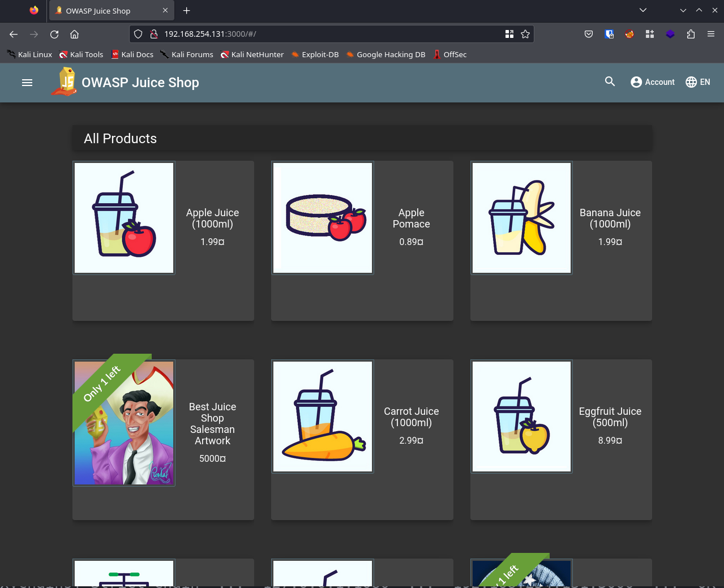
Task: Go to browser home page
Action: click(x=74, y=35)
